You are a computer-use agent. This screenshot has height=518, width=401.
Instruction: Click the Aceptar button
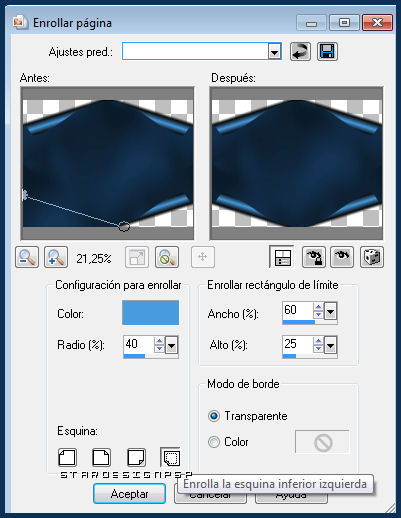[x=129, y=494]
